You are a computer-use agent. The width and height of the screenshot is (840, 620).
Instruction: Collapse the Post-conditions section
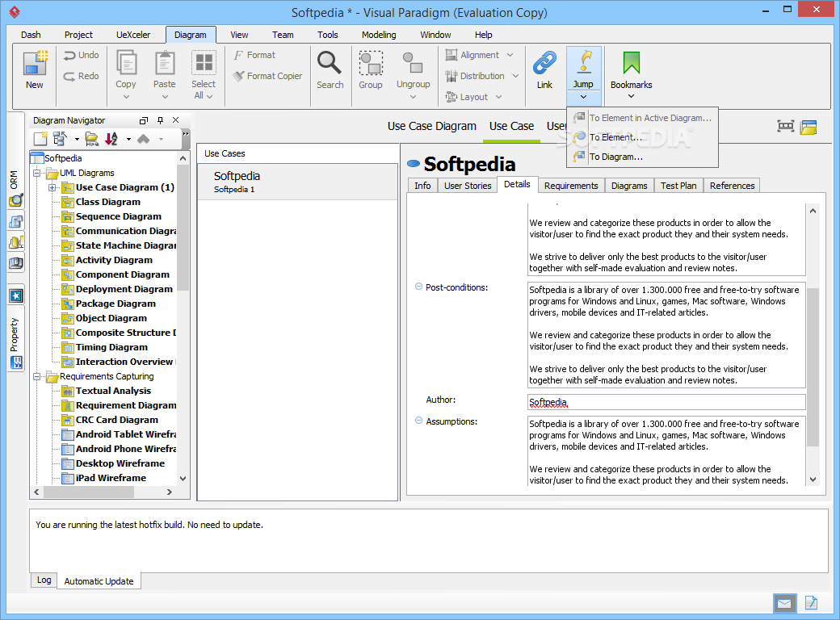pyautogui.click(x=419, y=287)
